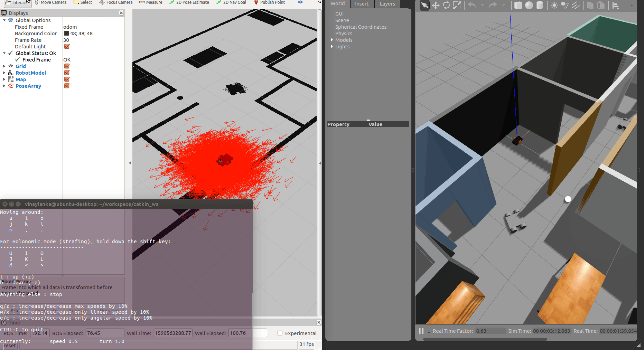This screenshot has width=644, height=350.
Task: Open the Layers tab in Gazebo
Action: pyautogui.click(x=387, y=4)
